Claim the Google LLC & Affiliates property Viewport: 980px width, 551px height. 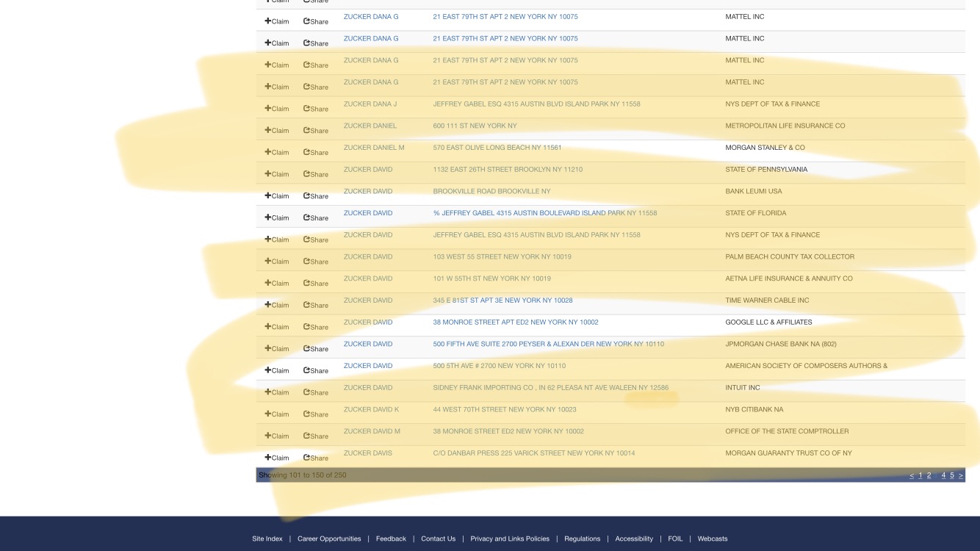coord(277,327)
